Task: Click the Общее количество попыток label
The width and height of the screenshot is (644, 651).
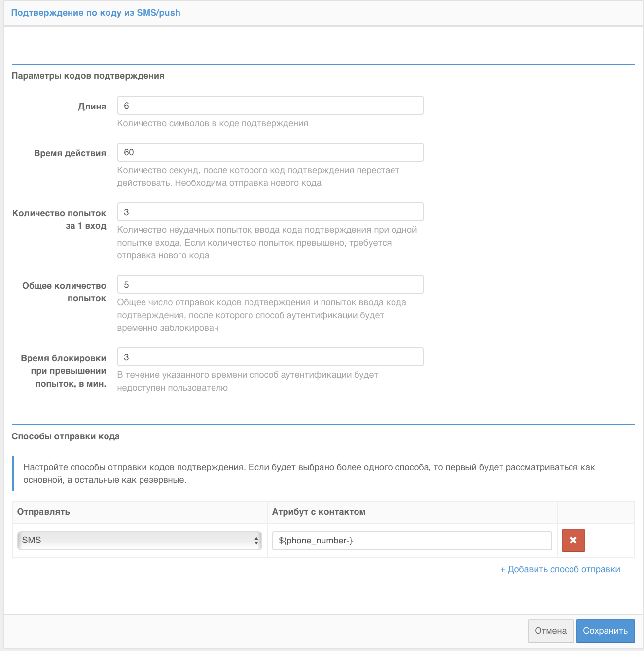Action: 64,292
